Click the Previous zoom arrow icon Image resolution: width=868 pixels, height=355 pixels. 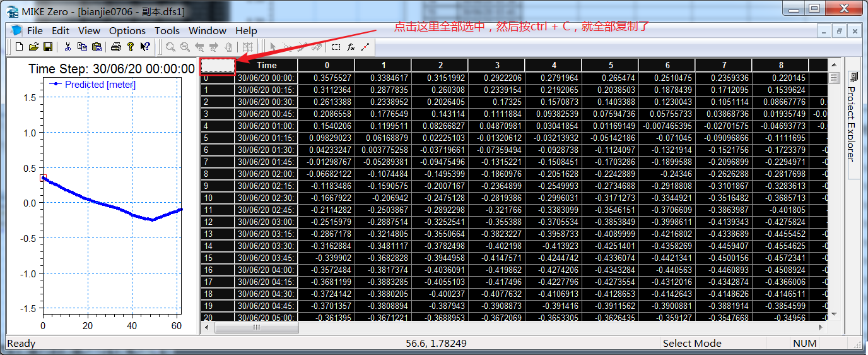pos(199,46)
